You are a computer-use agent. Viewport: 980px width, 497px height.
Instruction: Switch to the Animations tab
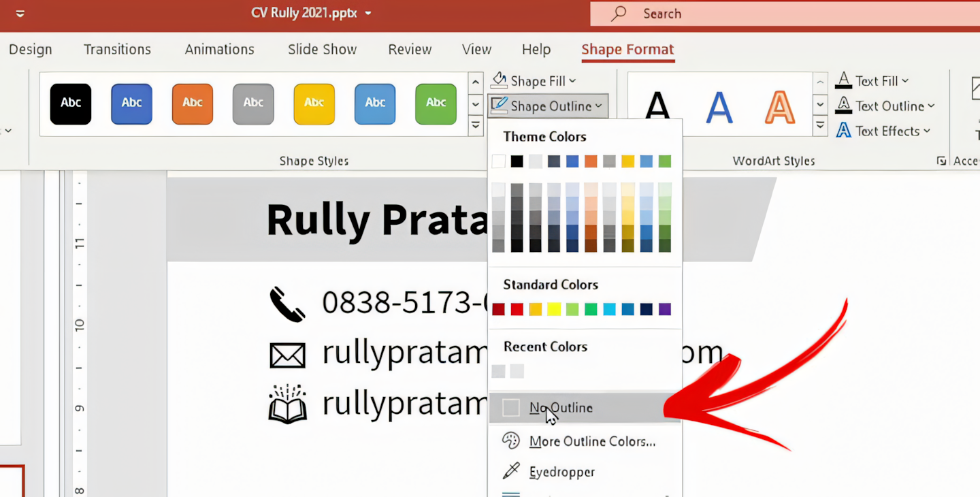click(x=219, y=50)
